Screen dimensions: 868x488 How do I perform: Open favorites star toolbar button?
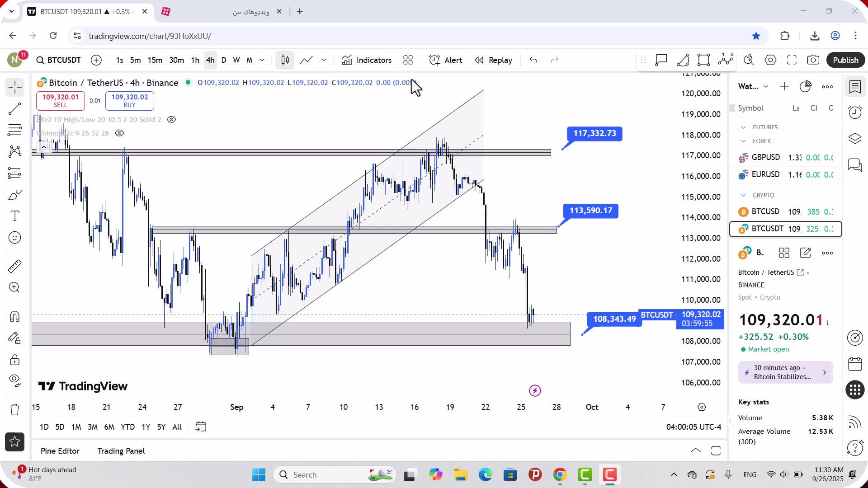click(x=14, y=442)
